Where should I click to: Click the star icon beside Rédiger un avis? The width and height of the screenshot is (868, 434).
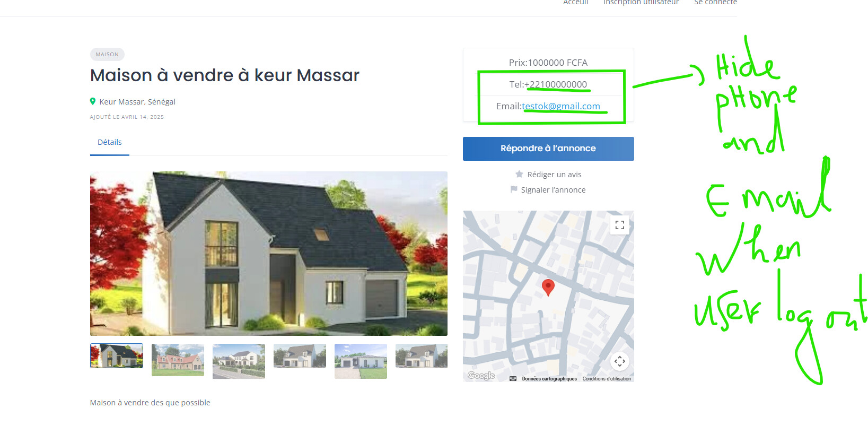point(519,174)
